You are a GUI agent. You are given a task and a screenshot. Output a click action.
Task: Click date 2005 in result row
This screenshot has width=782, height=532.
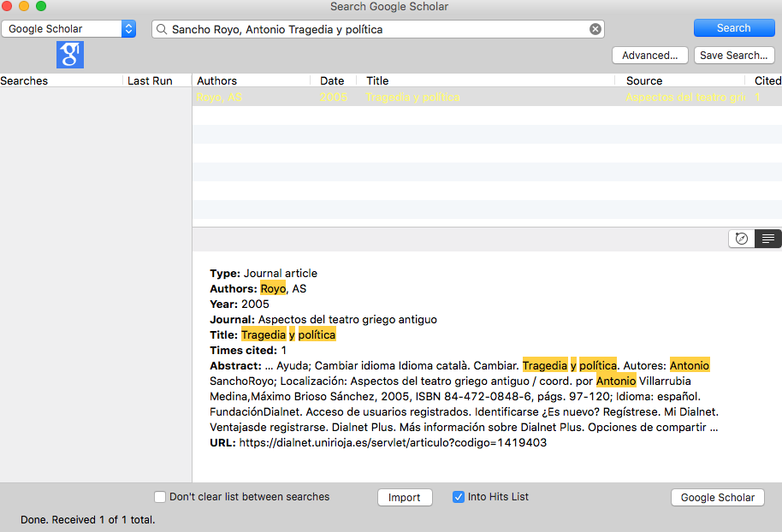click(334, 98)
